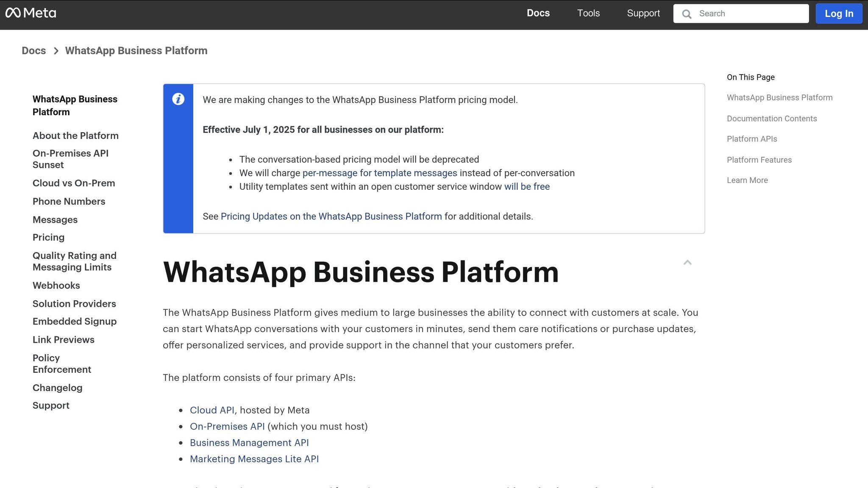Open Pricing Updates on the WhatsApp Business Platform
Screen dimensions: 868x488
point(331,216)
